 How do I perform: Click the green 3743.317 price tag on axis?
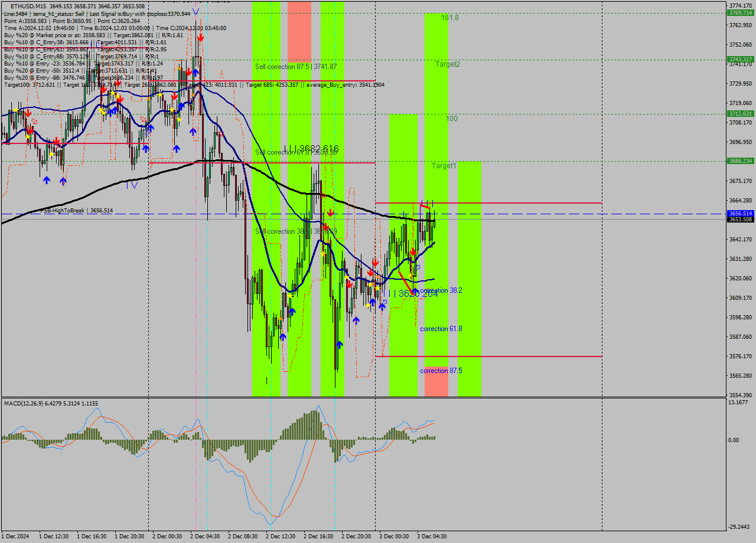pyautogui.click(x=741, y=60)
